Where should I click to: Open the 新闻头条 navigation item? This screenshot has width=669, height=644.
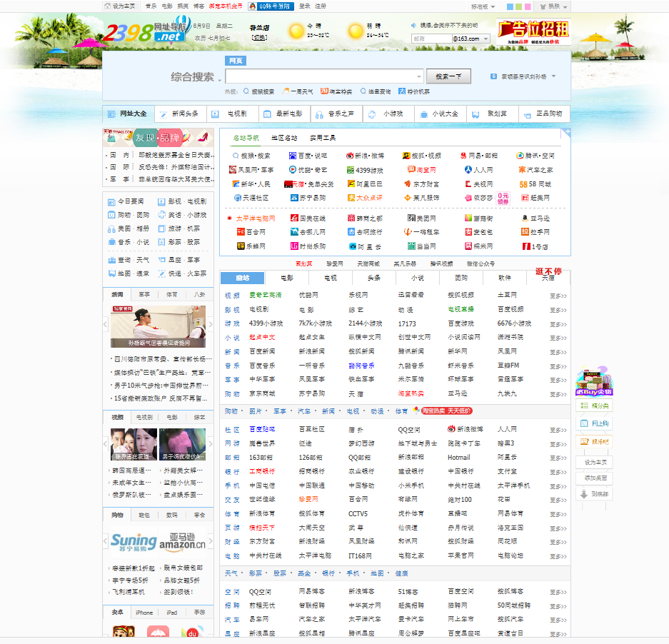[x=183, y=114]
